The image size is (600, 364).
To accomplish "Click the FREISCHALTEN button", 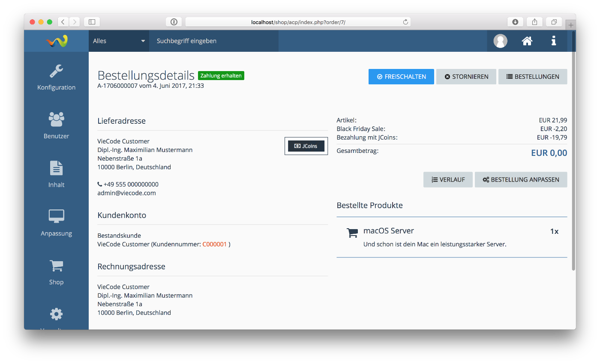I will [x=401, y=77].
